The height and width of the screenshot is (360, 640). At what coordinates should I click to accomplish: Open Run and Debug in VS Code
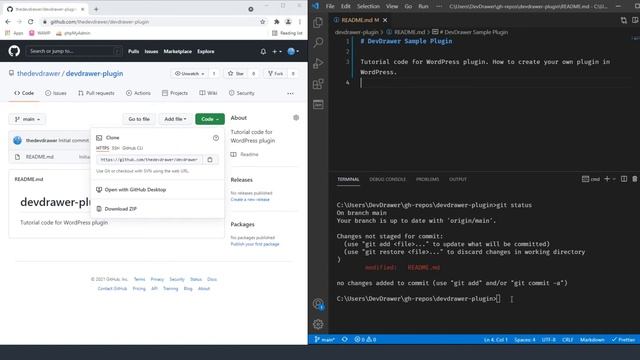(318, 63)
